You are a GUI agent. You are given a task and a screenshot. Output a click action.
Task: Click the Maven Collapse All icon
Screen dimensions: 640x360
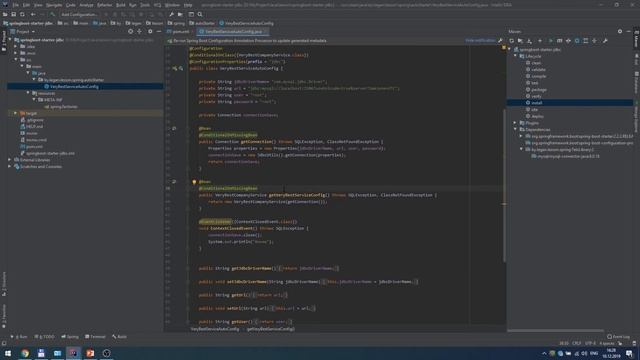click(594, 41)
